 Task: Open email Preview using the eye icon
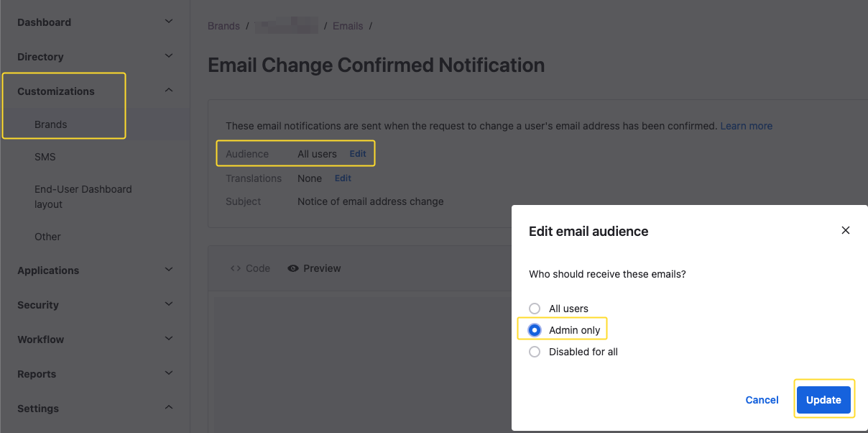(x=314, y=268)
